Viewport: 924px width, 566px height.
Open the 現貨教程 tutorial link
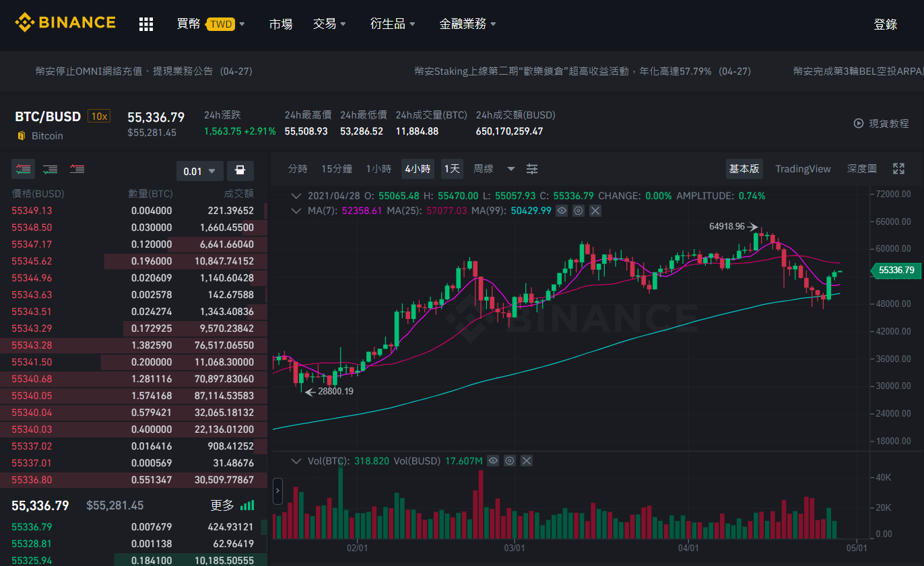(889, 123)
